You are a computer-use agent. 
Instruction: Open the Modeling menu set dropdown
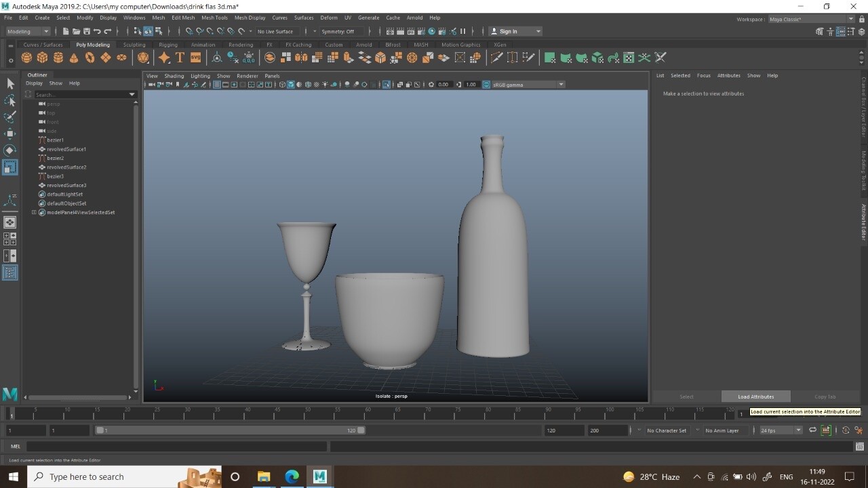coord(28,31)
